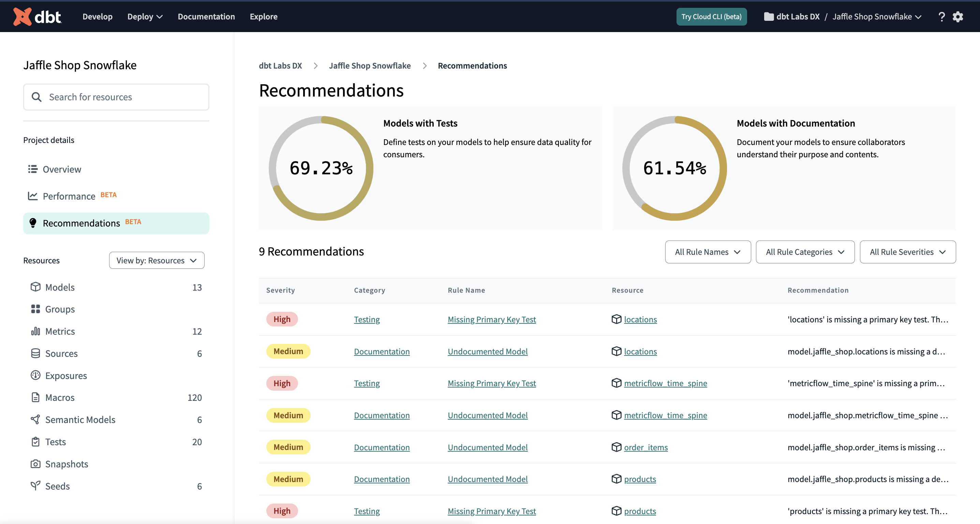Click the settings gear icon
Viewport: 980px width, 524px height.
tap(958, 16)
